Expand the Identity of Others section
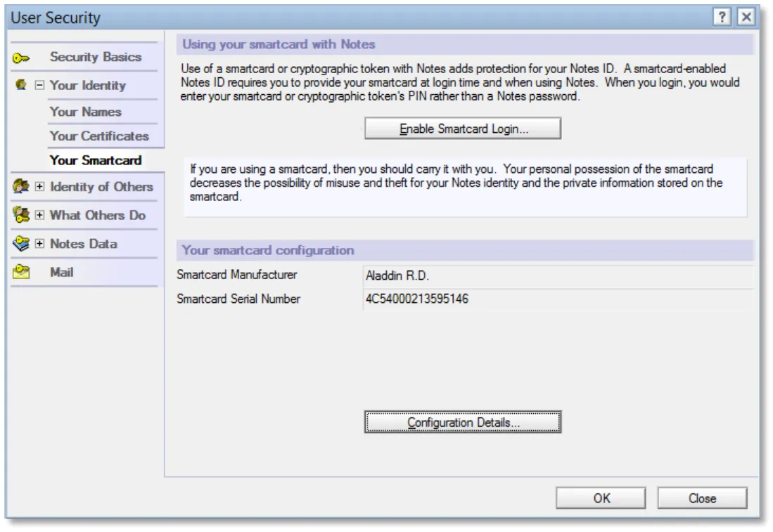The width and height of the screenshot is (773, 532). coord(39,187)
